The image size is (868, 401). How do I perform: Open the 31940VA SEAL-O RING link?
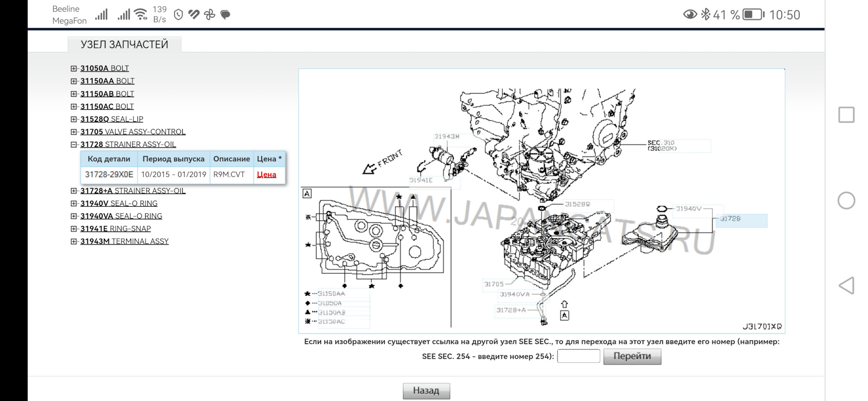121,216
